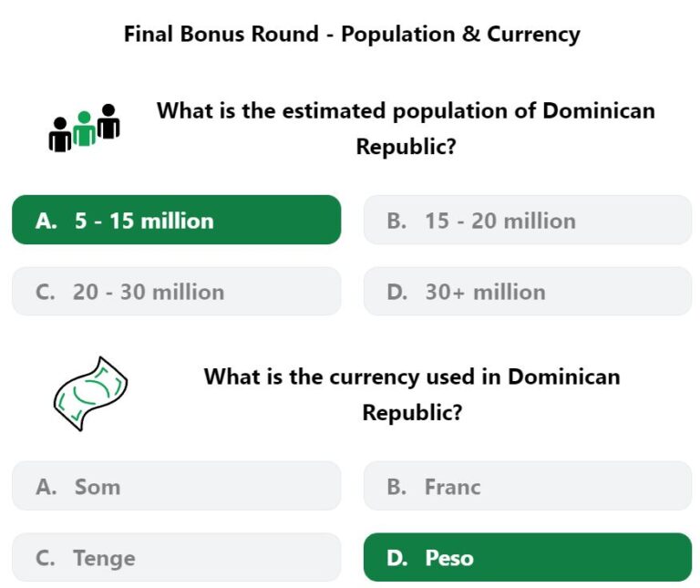Pick currency option C. Tenge
Screen dimensions: 700x588
pyautogui.click(x=176, y=557)
